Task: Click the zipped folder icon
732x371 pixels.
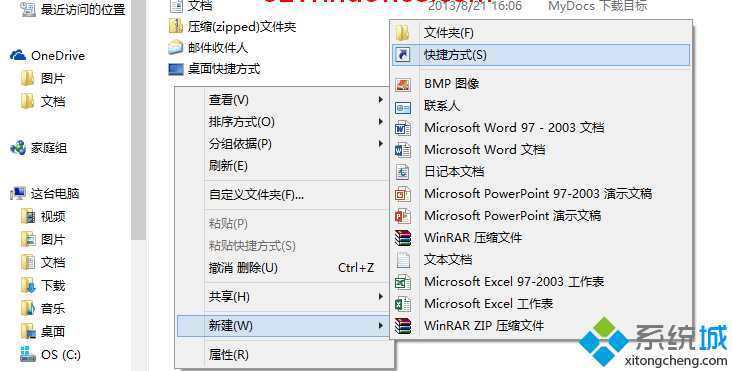Action: click(176, 26)
